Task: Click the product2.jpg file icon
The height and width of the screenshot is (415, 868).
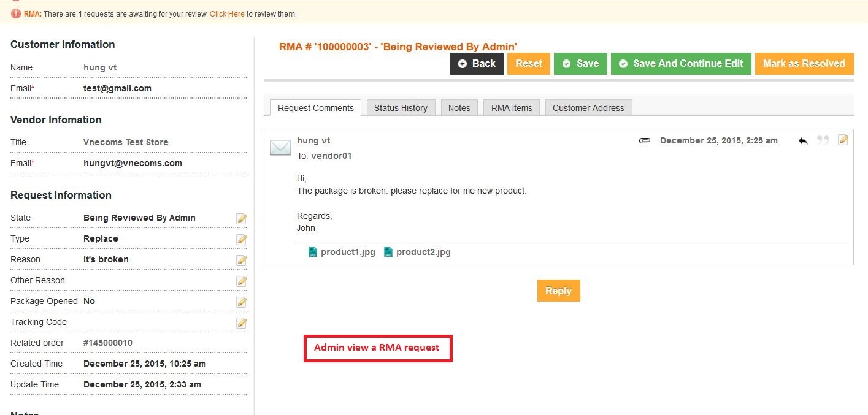Action: [x=388, y=252]
